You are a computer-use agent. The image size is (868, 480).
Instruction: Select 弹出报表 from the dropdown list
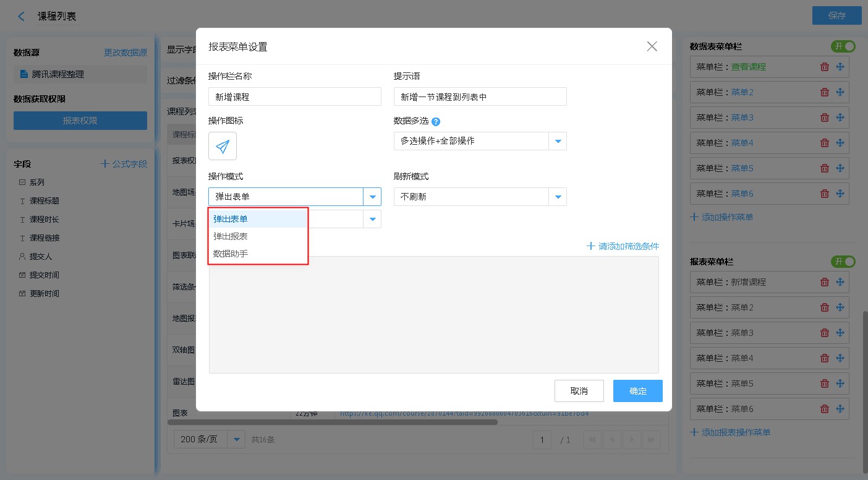pos(231,236)
